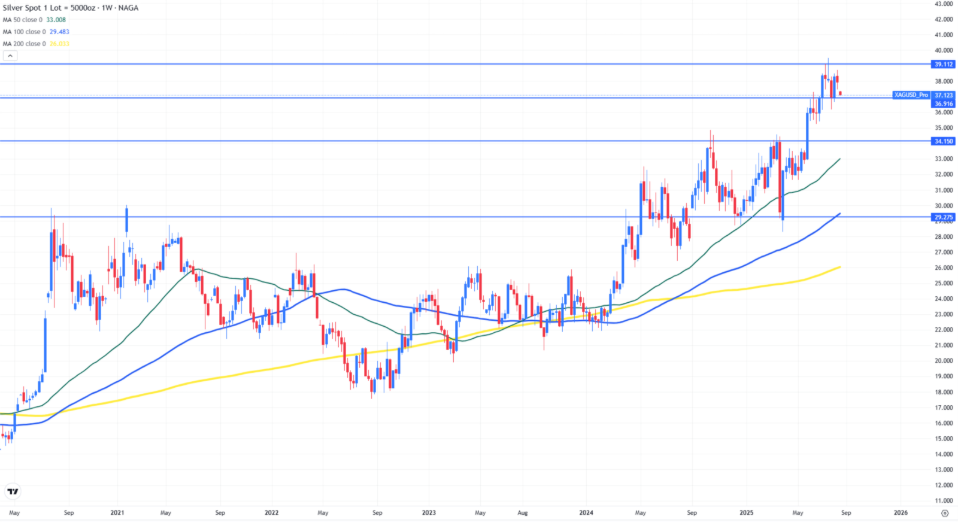Click the 20.000 price axis label
Screen dimensions: 958x522
pyautogui.click(x=943, y=361)
